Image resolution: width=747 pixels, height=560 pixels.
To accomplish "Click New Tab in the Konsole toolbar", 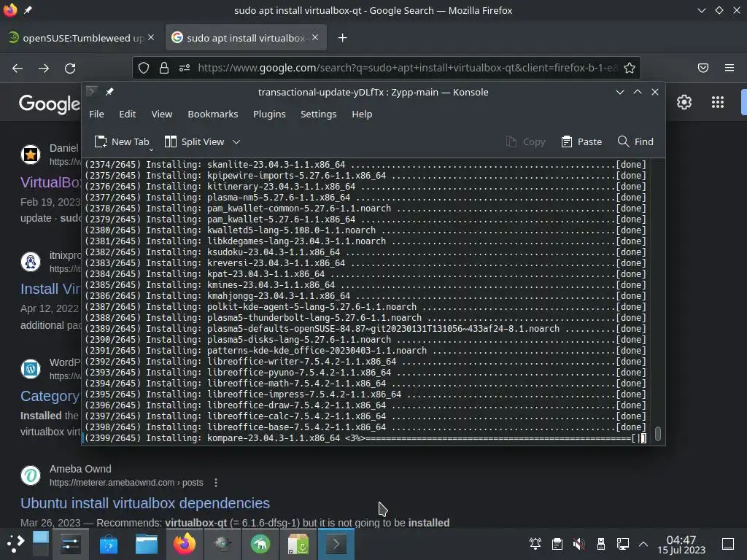I will [122, 141].
